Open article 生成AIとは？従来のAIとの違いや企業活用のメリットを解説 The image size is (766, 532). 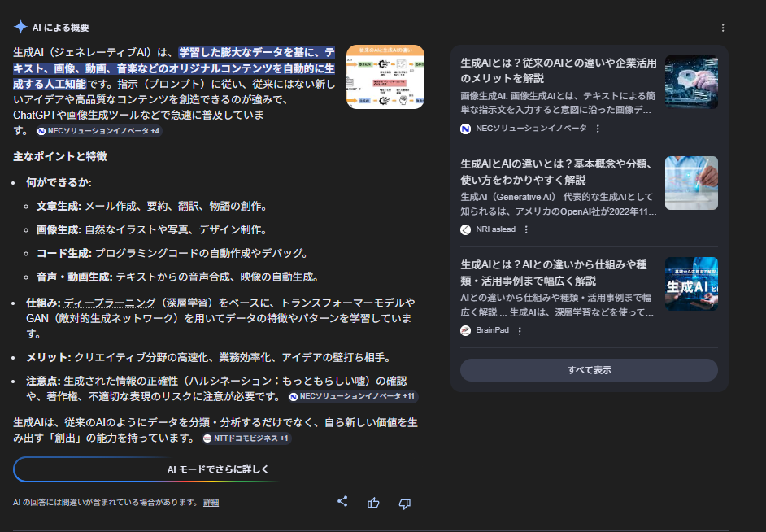coord(558,70)
